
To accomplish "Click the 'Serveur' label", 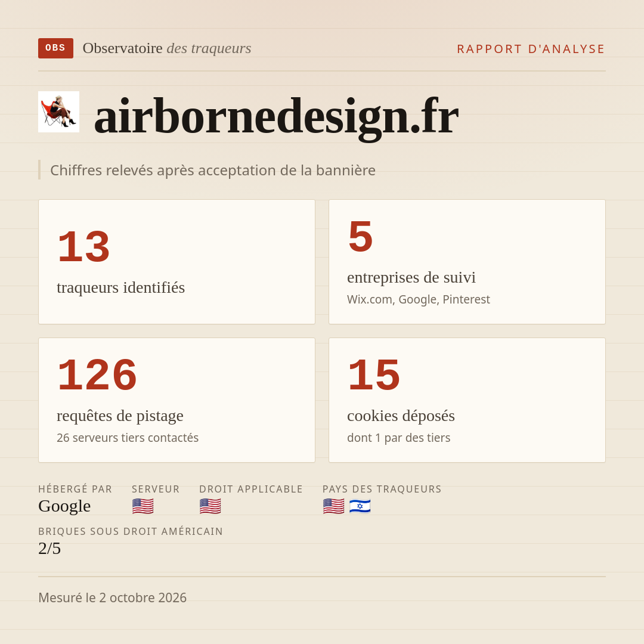I will [156, 489].
